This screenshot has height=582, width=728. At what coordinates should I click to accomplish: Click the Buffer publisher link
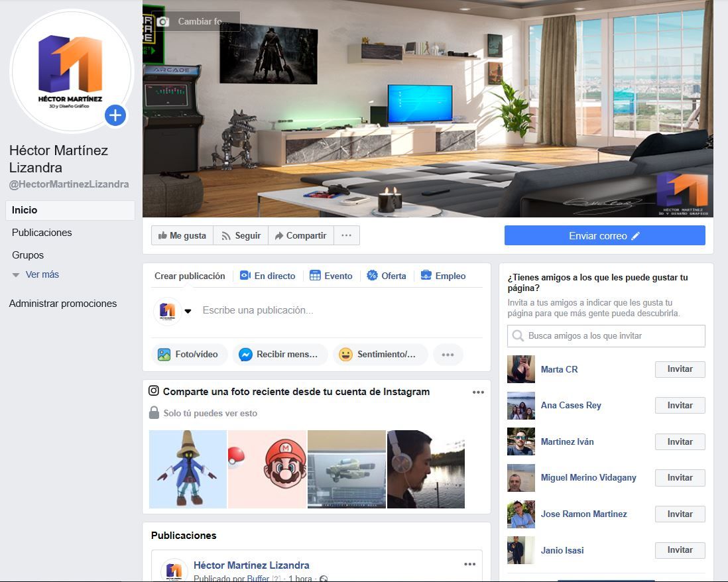258,578
